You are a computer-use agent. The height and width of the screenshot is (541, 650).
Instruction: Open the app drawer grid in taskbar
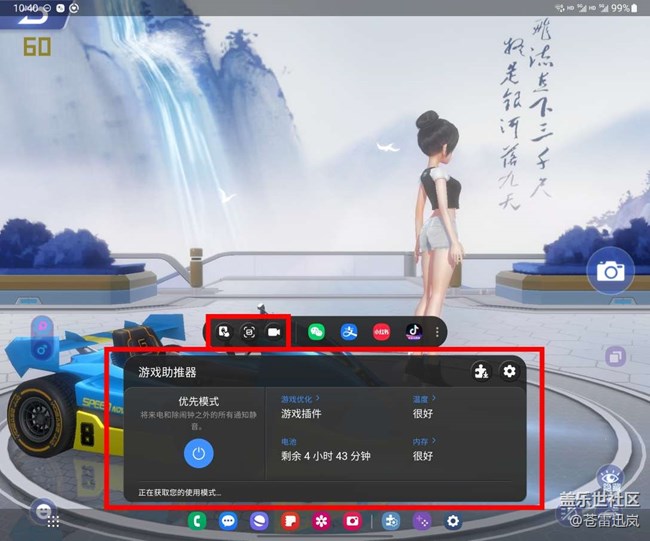[x=53, y=521]
